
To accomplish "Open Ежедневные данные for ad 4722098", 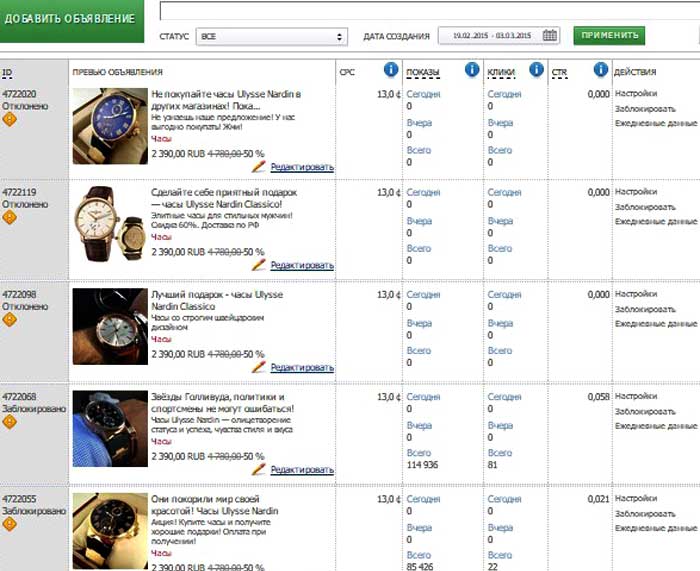I will pyautogui.click(x=656, y=324).
